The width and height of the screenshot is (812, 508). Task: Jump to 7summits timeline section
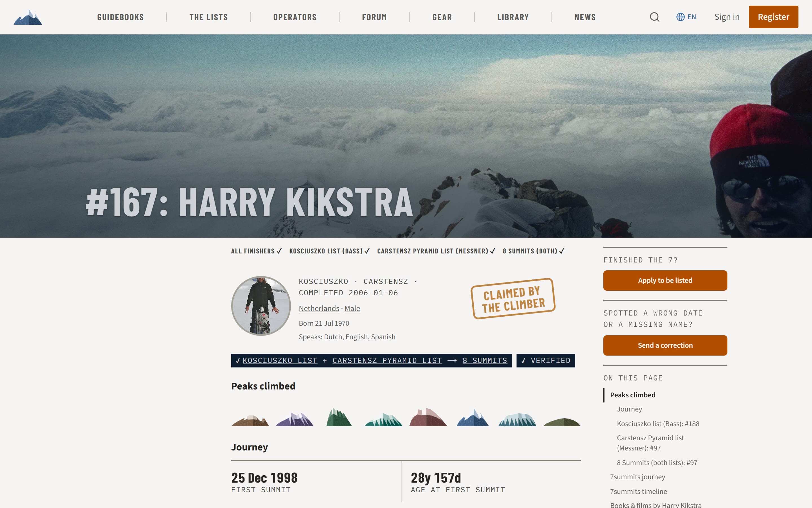pyautogui.click(x=639, y=492)
